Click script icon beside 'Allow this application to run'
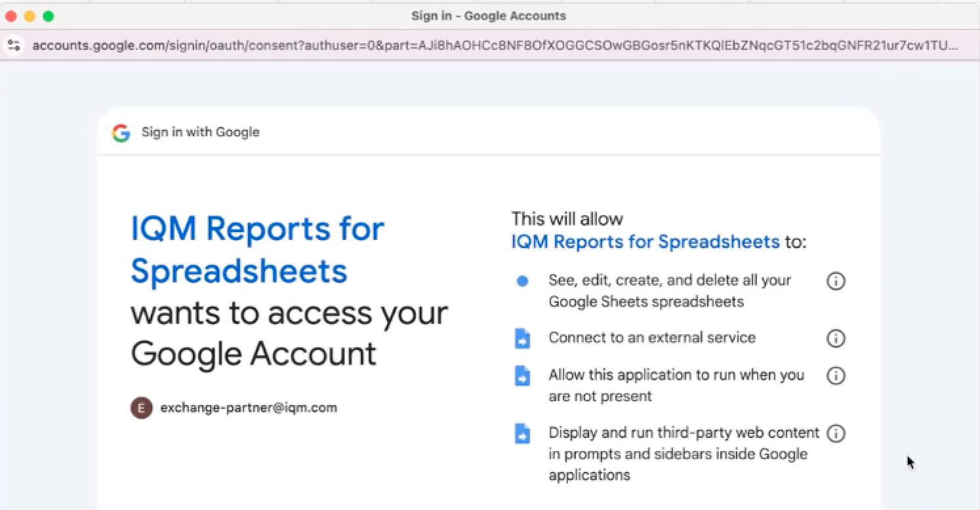This screenshot has width=980, height=510. coord(522,376)
